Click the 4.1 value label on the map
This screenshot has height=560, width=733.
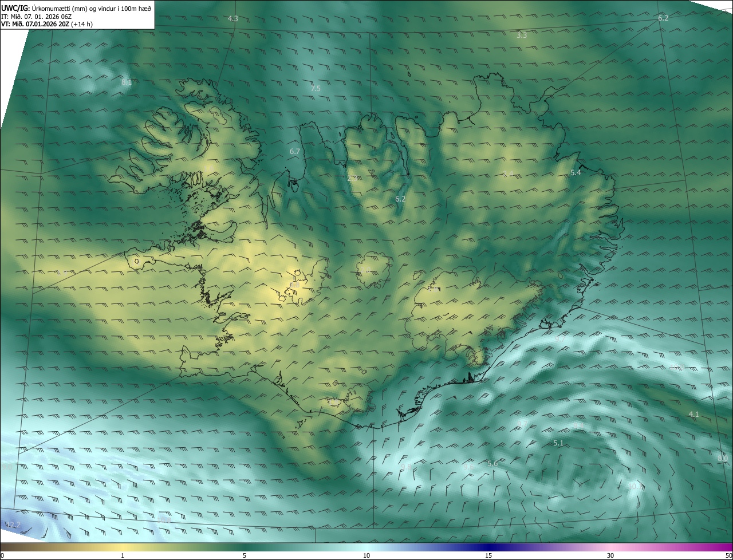coord(694,415)
